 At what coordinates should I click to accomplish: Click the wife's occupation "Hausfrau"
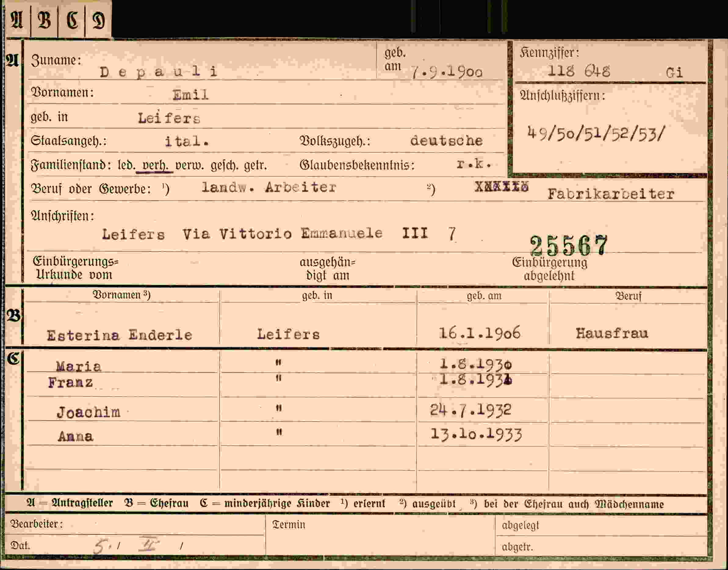click(x=612, y=334)
